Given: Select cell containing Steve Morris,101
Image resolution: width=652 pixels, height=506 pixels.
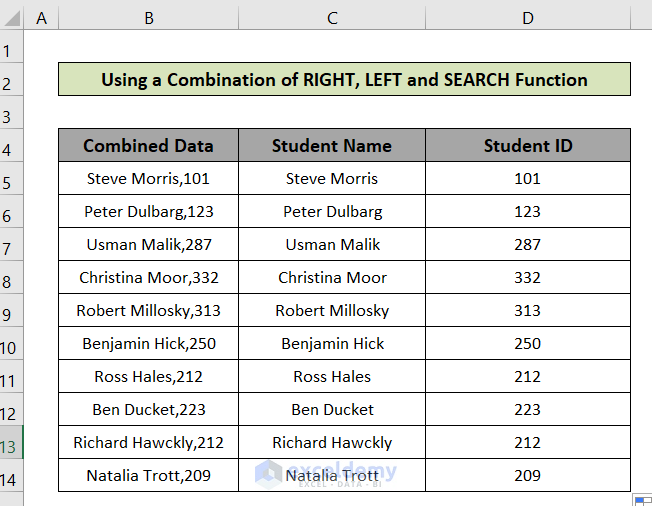Looking at the screenshot, I should point(148,178).
